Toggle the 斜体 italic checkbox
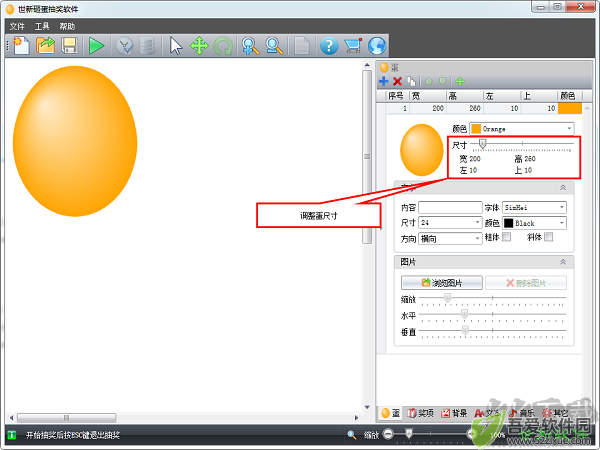This screenshot has height=450, width=600. point(548,237)
